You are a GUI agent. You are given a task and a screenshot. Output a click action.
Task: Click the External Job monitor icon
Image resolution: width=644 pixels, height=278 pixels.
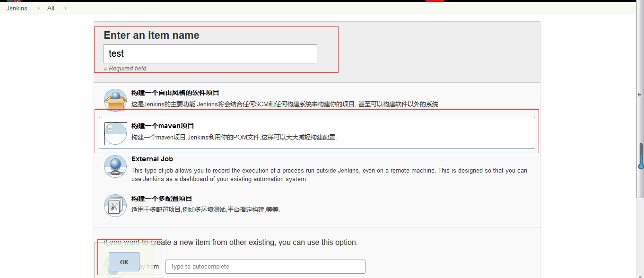click(115, 166)
